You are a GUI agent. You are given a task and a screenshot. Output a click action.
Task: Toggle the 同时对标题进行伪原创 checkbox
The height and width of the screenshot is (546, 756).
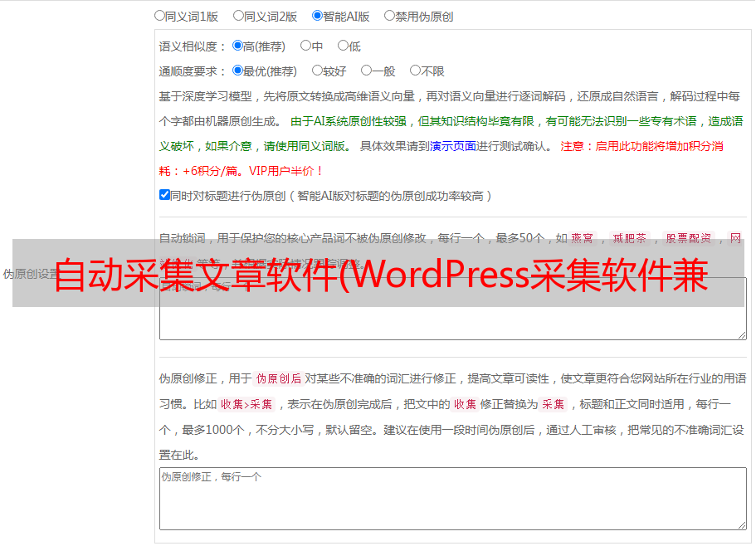point(164,196)
